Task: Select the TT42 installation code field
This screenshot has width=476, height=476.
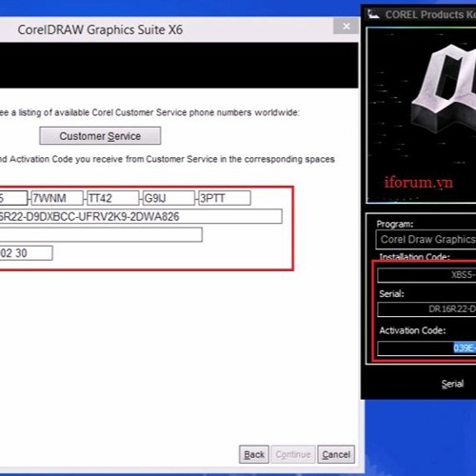Action: (x=113, y=198)
